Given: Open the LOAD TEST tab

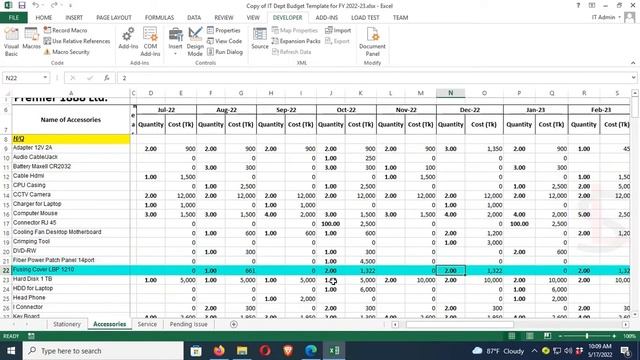Looking at the screenshot, I should pos(365,18).
